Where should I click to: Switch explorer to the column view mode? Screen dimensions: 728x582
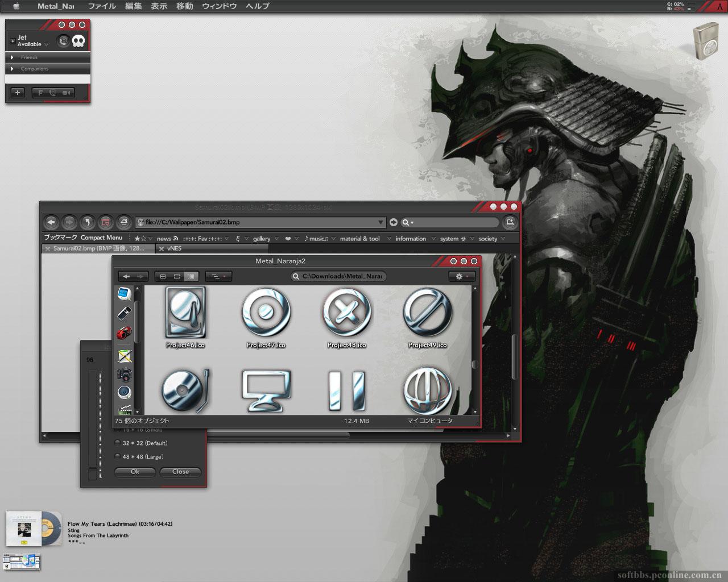(x=191, y=276)
